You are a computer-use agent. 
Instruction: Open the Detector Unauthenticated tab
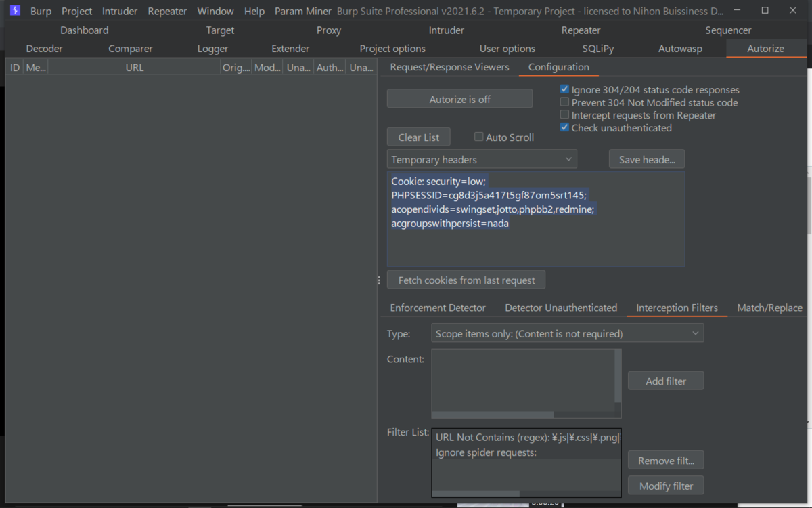tap(561, 308)
